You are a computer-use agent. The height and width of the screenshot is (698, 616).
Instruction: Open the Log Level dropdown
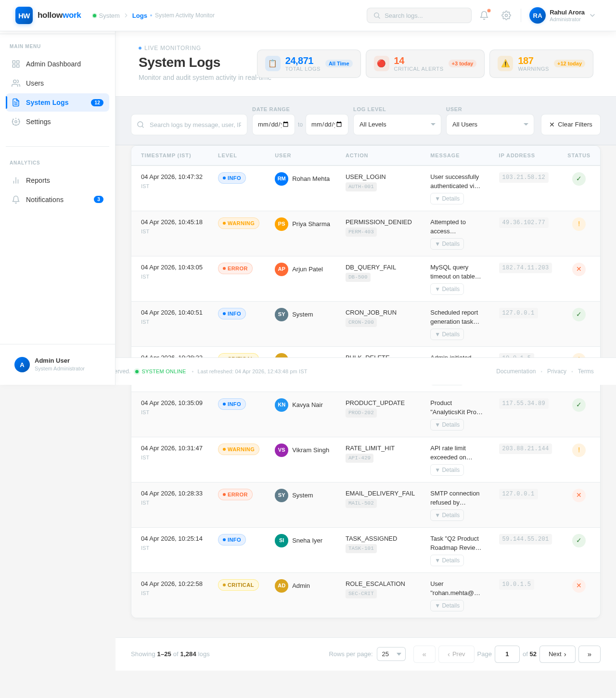click(397, 125)
